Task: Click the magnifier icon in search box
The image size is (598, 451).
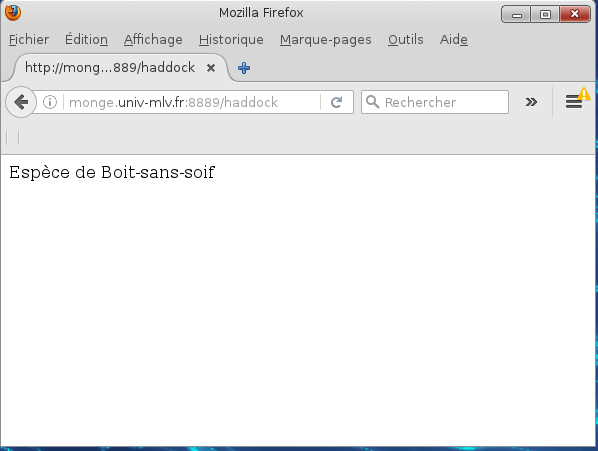Action: tap(373, 102)
